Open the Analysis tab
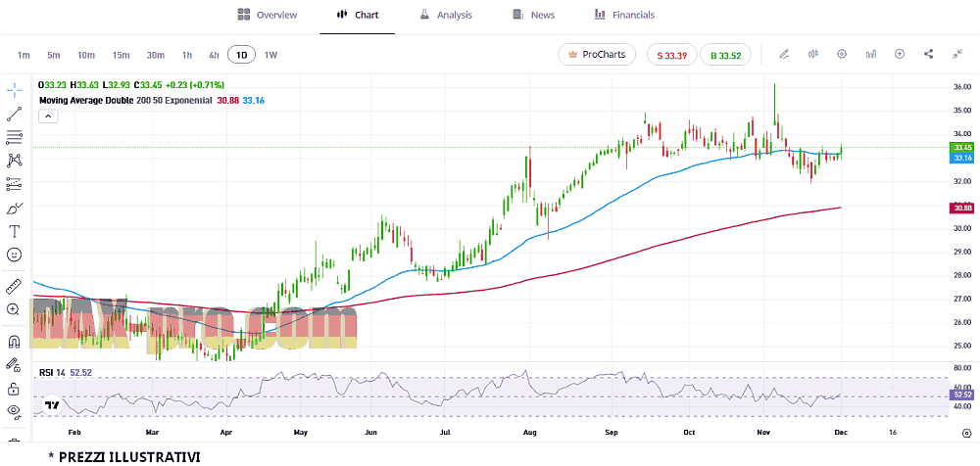Viewport: 980px width, 466px height. click(446, 15)
